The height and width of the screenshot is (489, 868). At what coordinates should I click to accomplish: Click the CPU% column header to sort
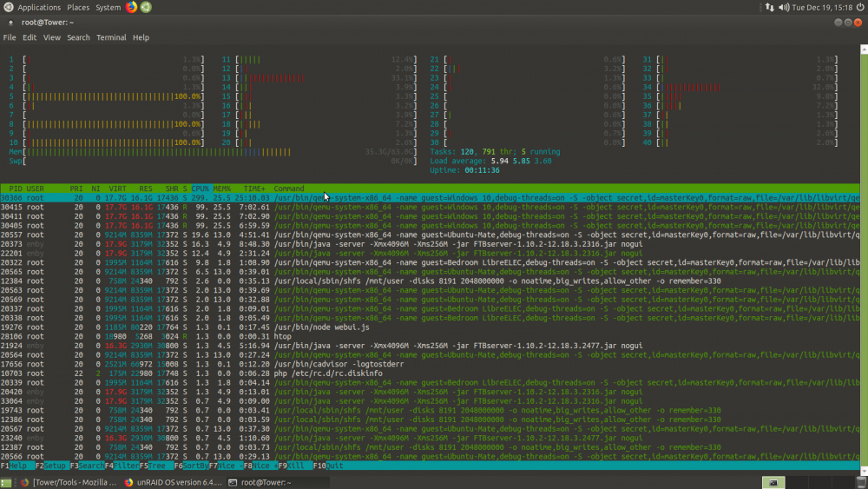coord(200,188)
